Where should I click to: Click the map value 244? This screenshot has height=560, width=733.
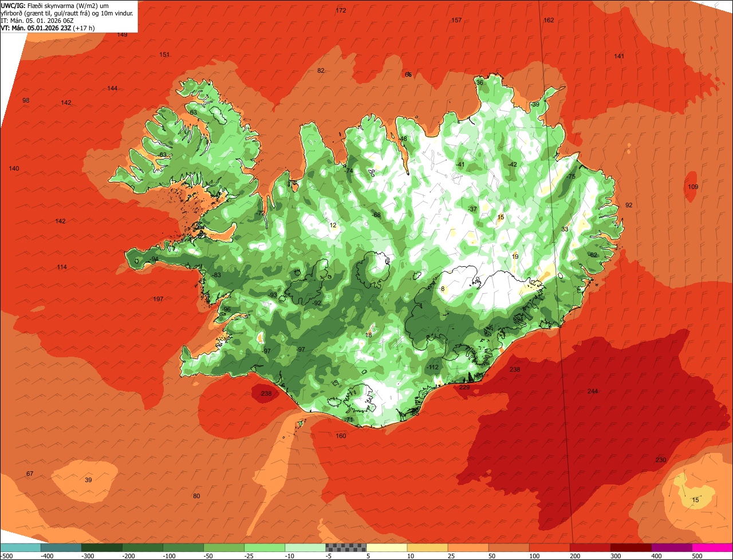593,391
